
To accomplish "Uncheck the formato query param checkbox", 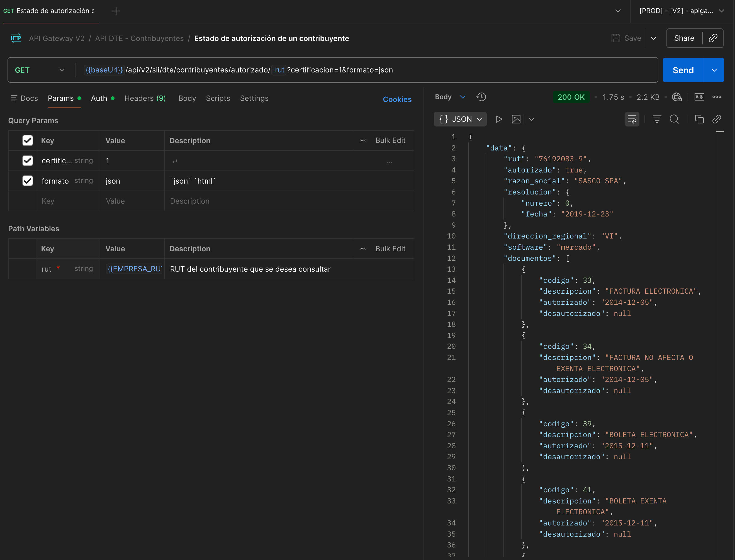I will [28, 181].
